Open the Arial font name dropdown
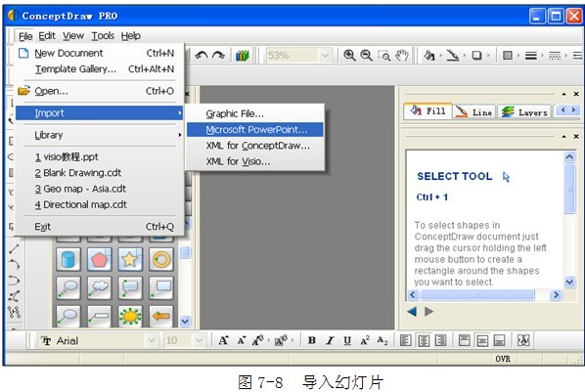Image resolution: width=585 pixels, height=392 pixels. [x=151, y=340]
